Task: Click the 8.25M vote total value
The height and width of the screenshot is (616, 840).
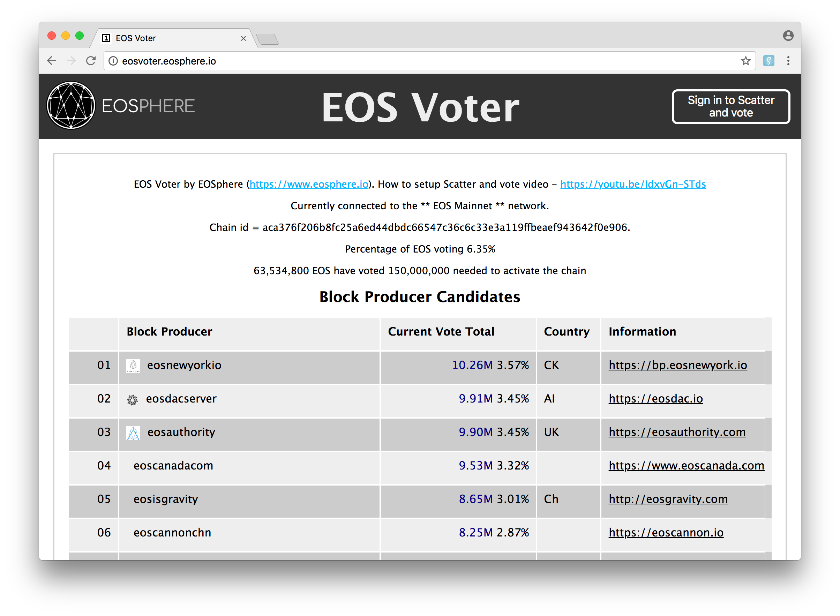Action: click(x=475, y=533)
